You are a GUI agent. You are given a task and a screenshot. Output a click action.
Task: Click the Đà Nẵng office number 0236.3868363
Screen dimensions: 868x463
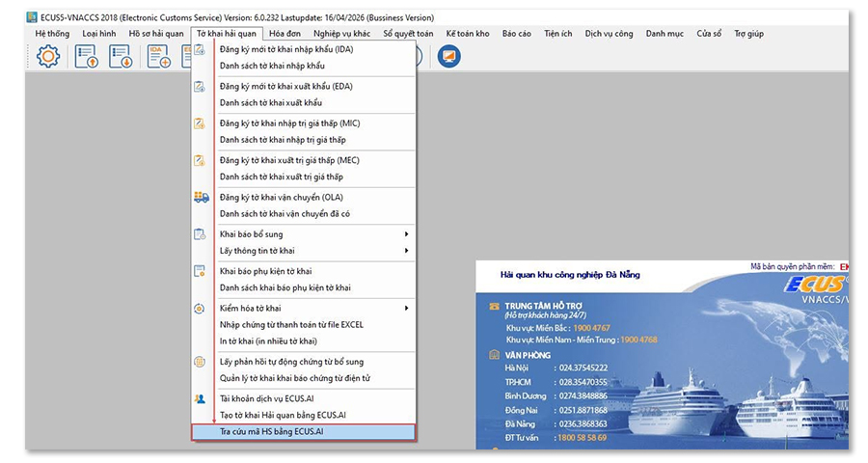coord(583,424)
